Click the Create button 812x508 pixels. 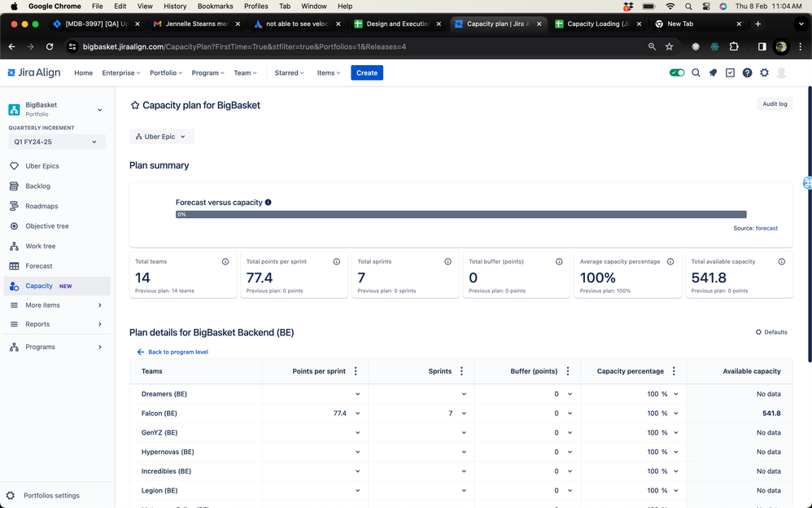click(x=367, y=73)
